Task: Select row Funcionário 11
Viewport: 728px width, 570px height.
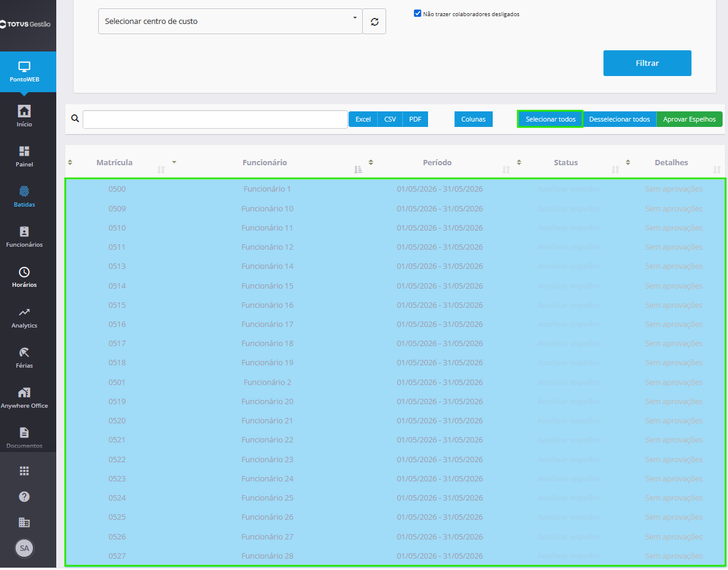Action: coord(395,228)
